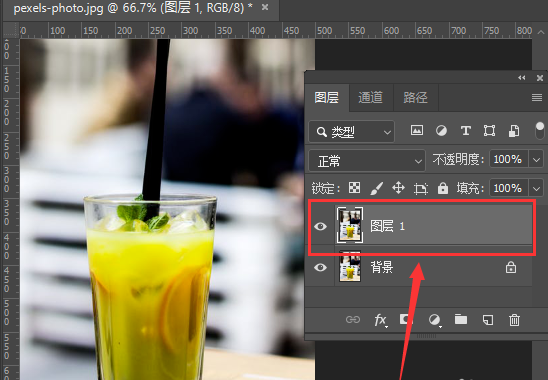Delete layer with trash icon

click(514, 320)
